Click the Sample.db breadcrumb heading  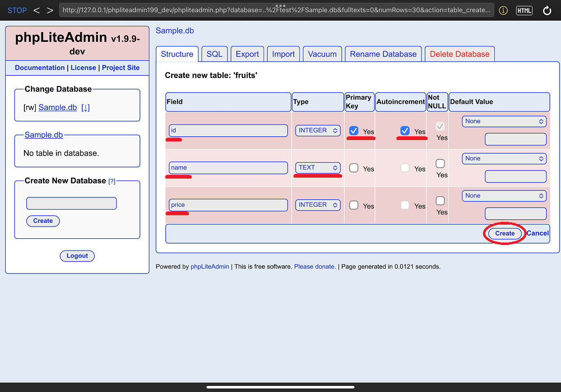(x=175, y=31)
